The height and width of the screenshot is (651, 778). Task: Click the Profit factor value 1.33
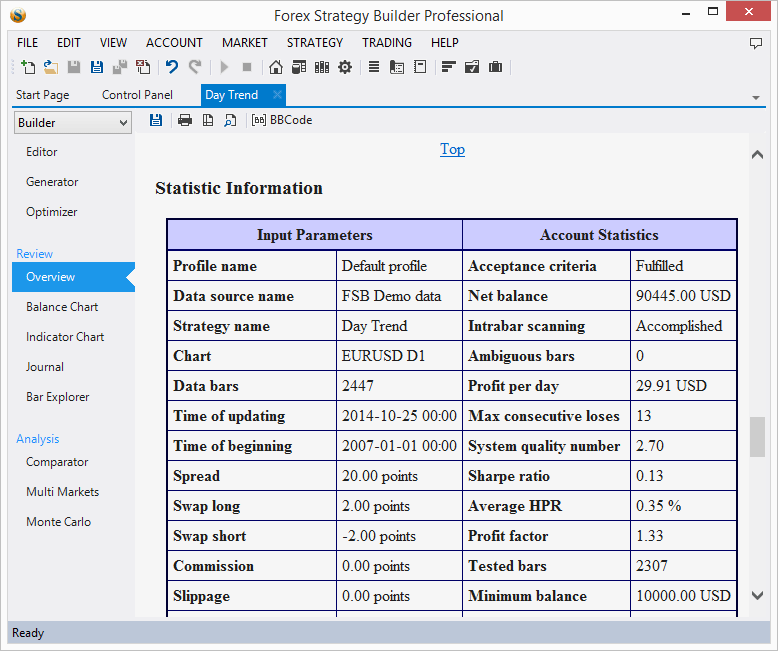pos(649,536)
